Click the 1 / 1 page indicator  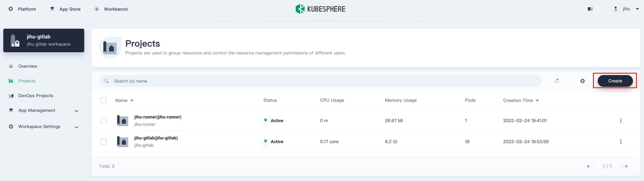607,166
